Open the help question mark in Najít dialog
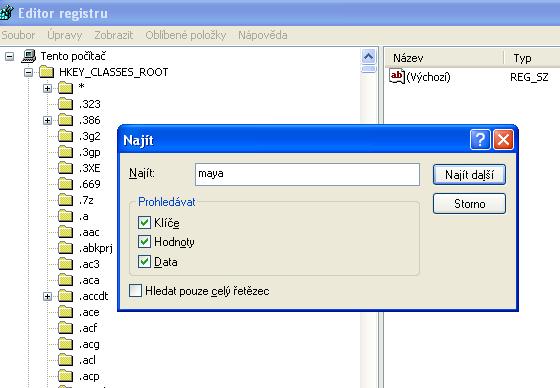560x388 pixels. click(x=480, y=139)
